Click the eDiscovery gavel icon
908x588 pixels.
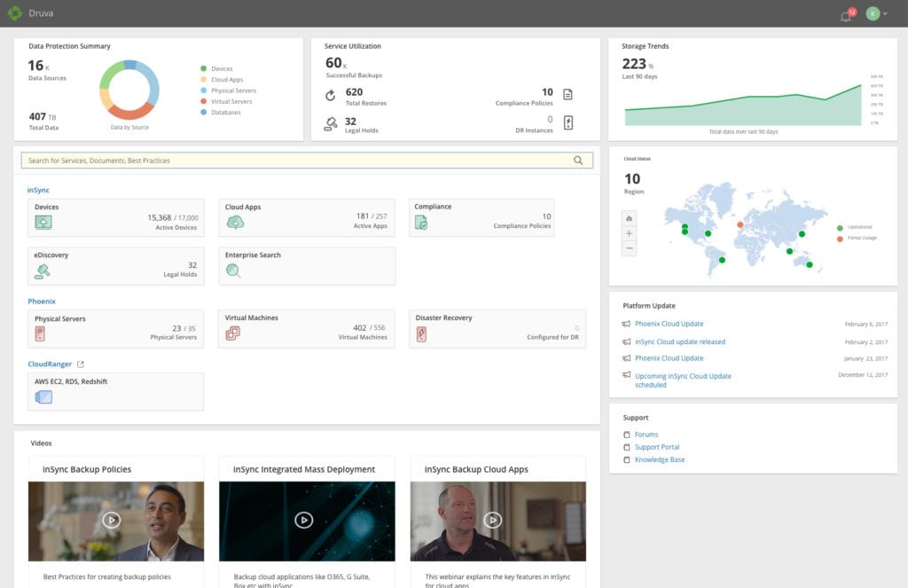pyautogui.click(x=43, y=271)
